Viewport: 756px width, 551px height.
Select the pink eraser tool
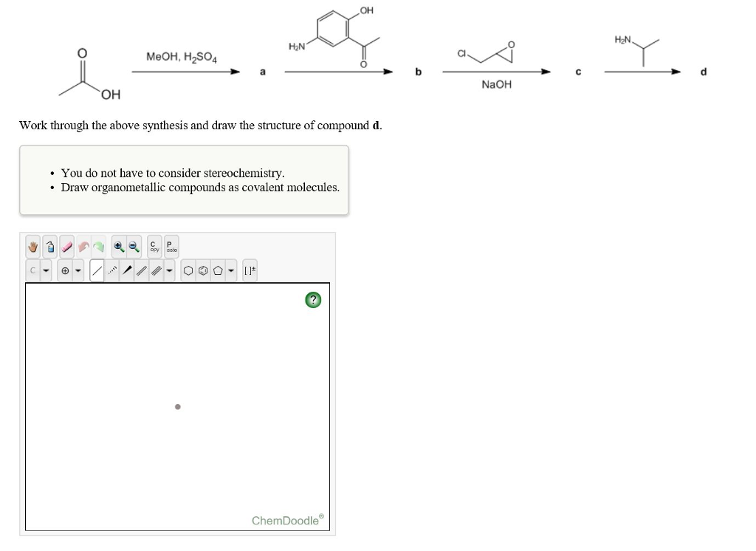tap(66, 246)
